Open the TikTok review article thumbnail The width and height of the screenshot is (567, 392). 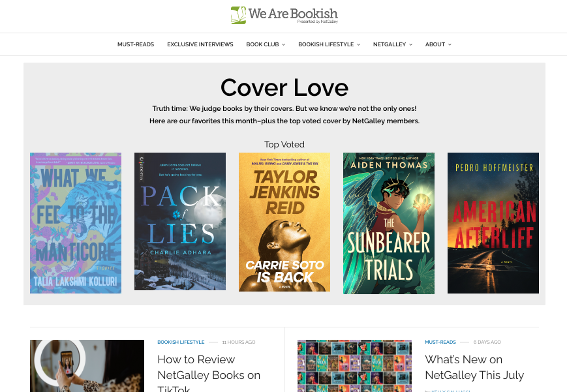tap(87, 366)
